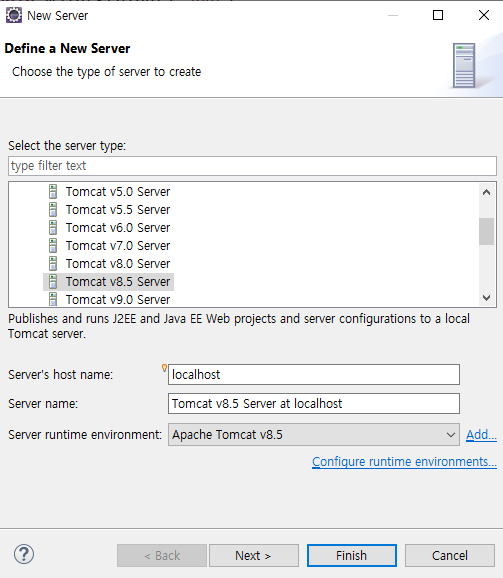Click the Tomcat v5.0 Server icon
Screen dimensions: 503x578
(x=53, y=192)
